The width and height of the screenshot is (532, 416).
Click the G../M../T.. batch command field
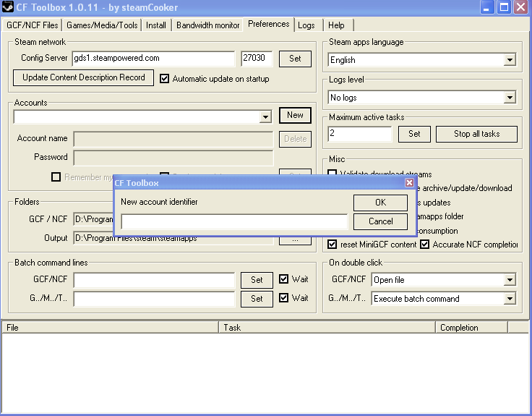(154, 299)
